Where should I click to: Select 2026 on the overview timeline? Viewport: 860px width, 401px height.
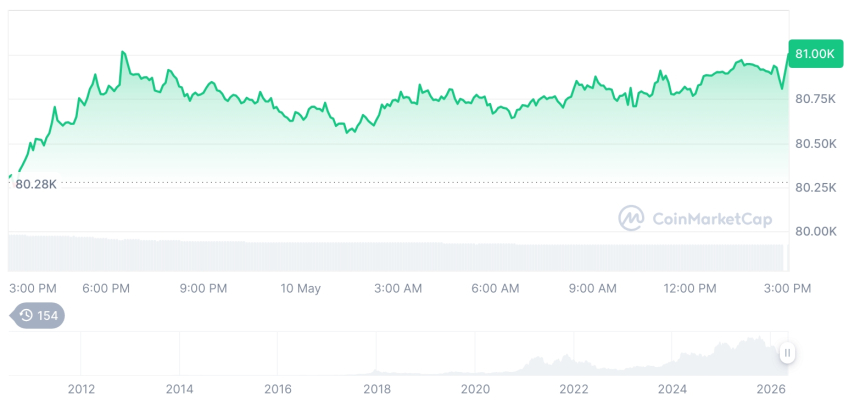point(771,389)
